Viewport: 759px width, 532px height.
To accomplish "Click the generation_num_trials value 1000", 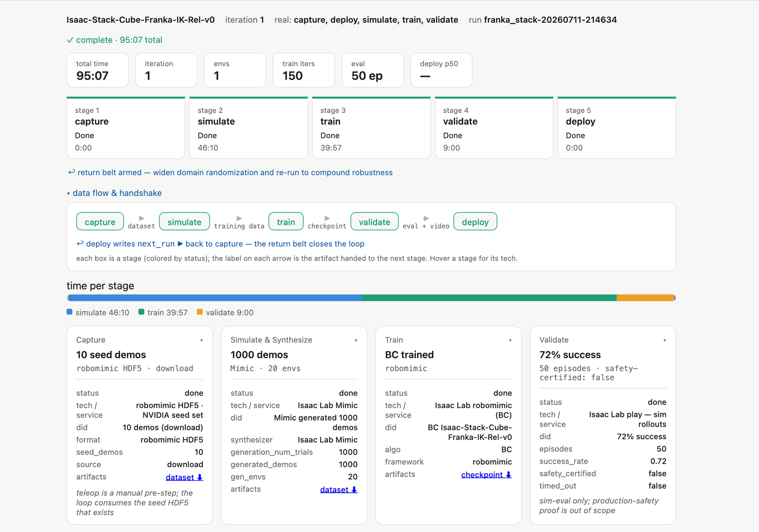I will (x=348, y=452).
